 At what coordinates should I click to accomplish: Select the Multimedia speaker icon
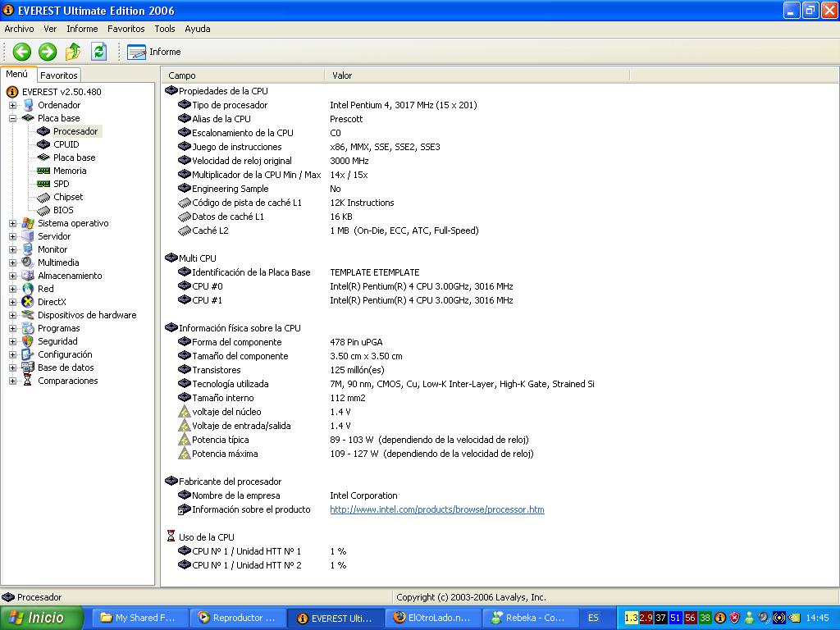[x=28, y=262]
